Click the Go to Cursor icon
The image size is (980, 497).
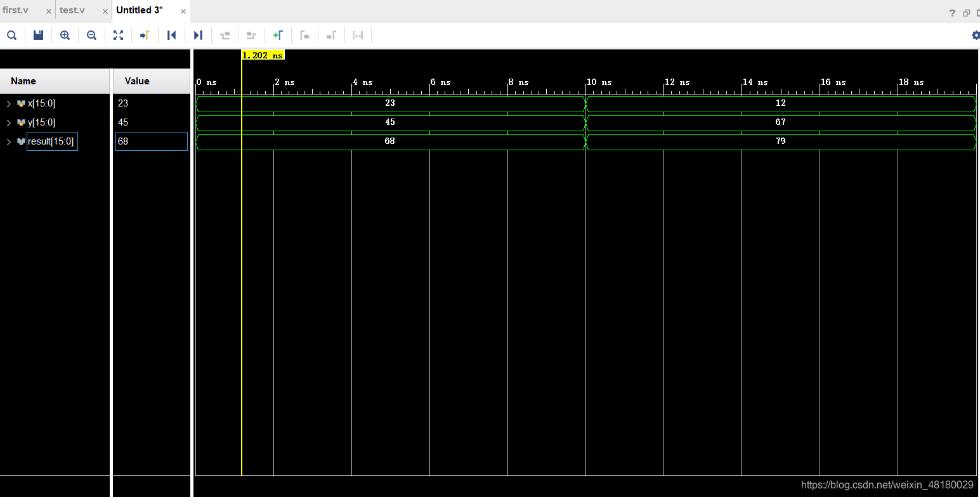click(145, 35)
